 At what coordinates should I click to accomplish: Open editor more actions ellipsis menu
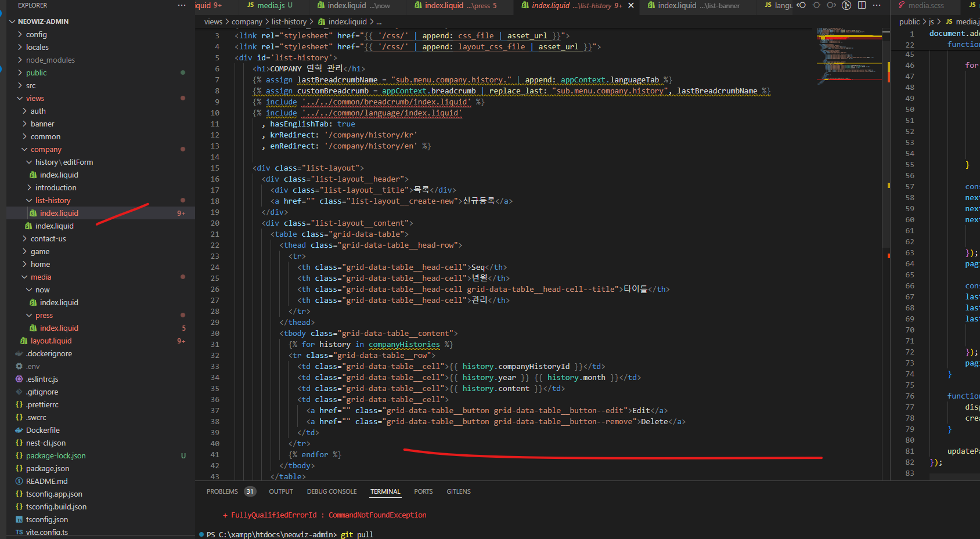877,5
